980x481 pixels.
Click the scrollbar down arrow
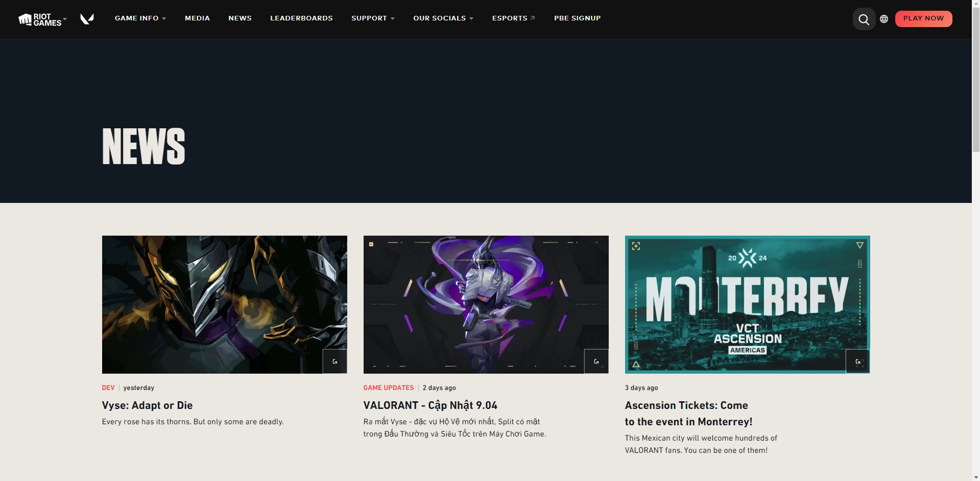pyautogui.click(x=976, y=477)
